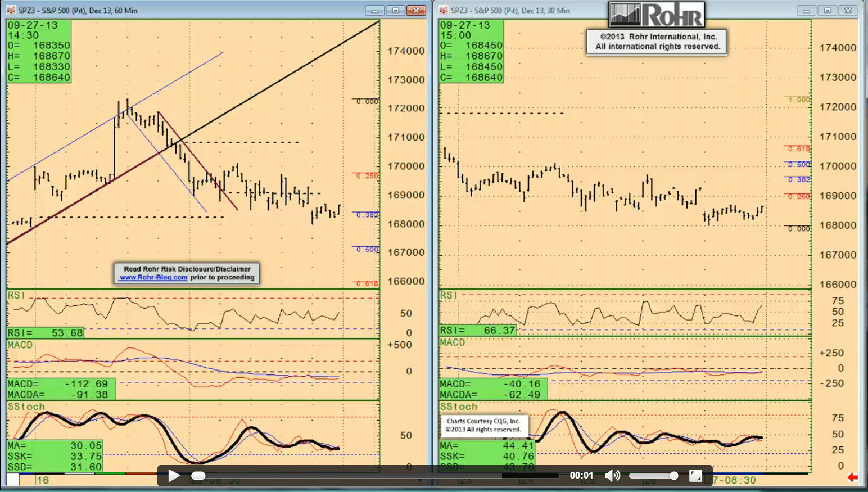Click the 60 Min chart window icon
Image resolution: width=868 pixels, height=492 pixels.
pyautogui.click(x=11, y=10)
